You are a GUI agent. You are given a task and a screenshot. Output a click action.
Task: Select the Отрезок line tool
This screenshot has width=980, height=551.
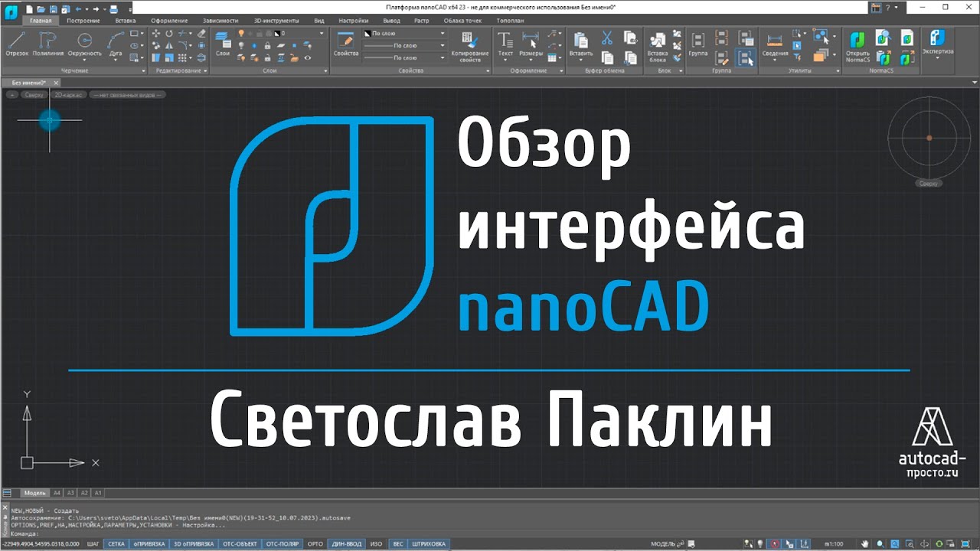[x=17, y=44]
